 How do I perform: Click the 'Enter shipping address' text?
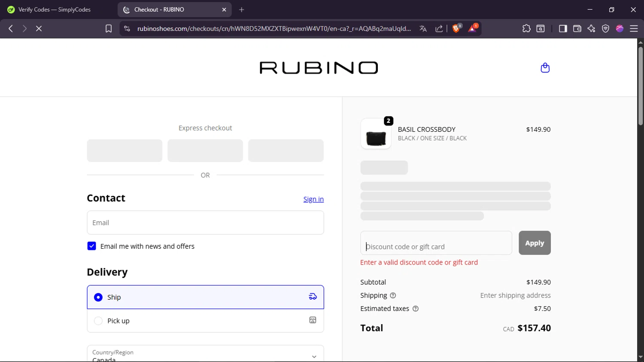pyautogui.click(x=515, y=295)
